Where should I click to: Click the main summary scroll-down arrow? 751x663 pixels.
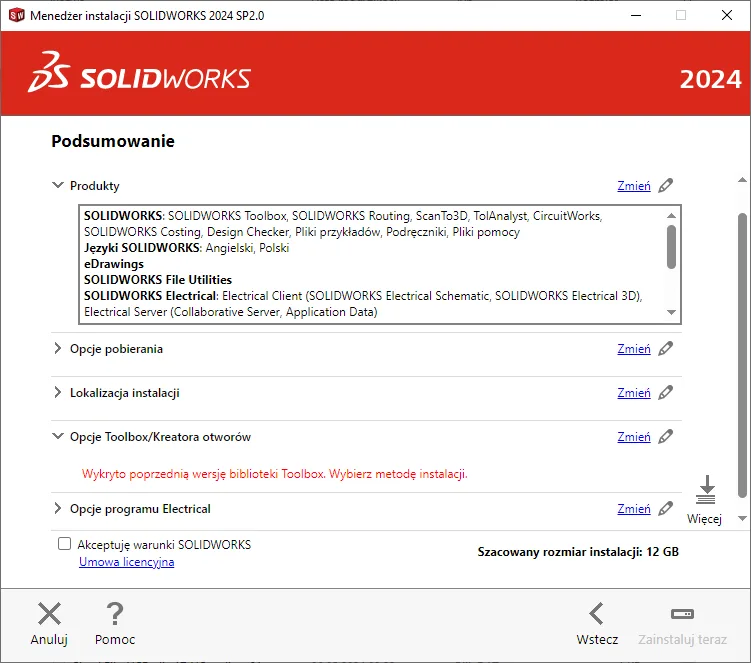coord(742,518)
